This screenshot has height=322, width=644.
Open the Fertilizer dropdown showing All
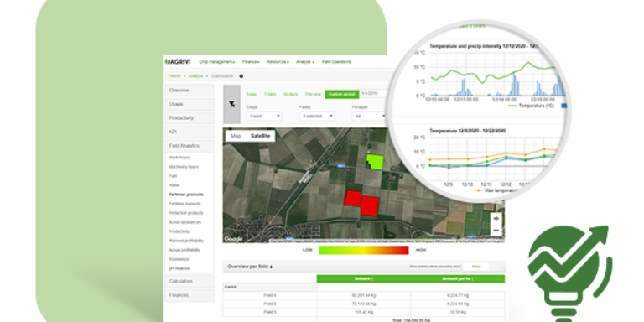tap(369, 117)
